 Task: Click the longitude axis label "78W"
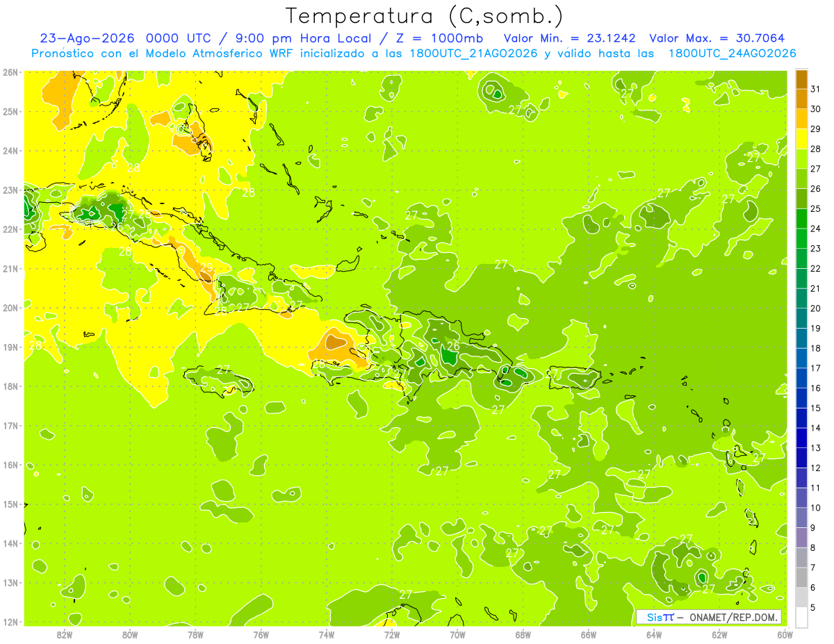[x=195, y=635]
